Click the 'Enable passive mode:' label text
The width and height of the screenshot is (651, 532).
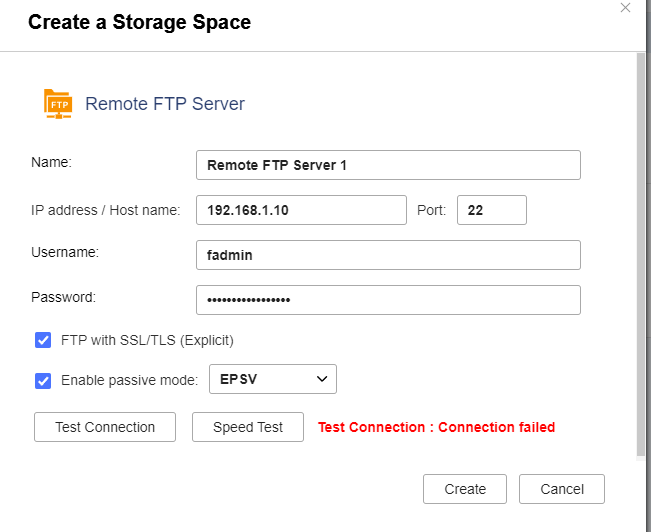point(129,380)
